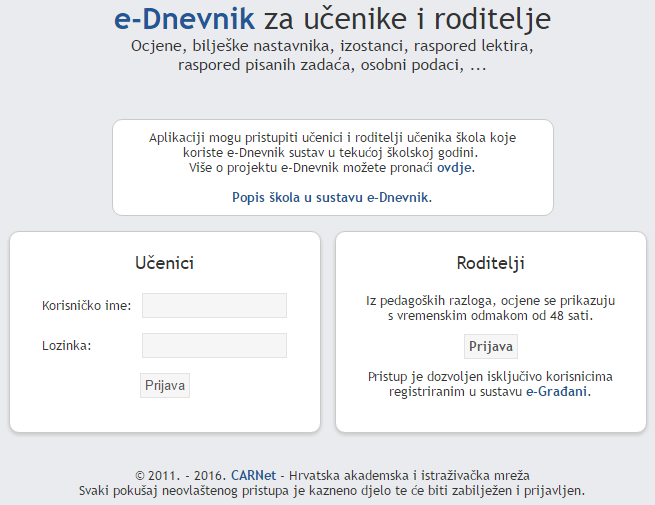Open the 'ovdje' project info link

pyautogui.click(x=454, y=168)
